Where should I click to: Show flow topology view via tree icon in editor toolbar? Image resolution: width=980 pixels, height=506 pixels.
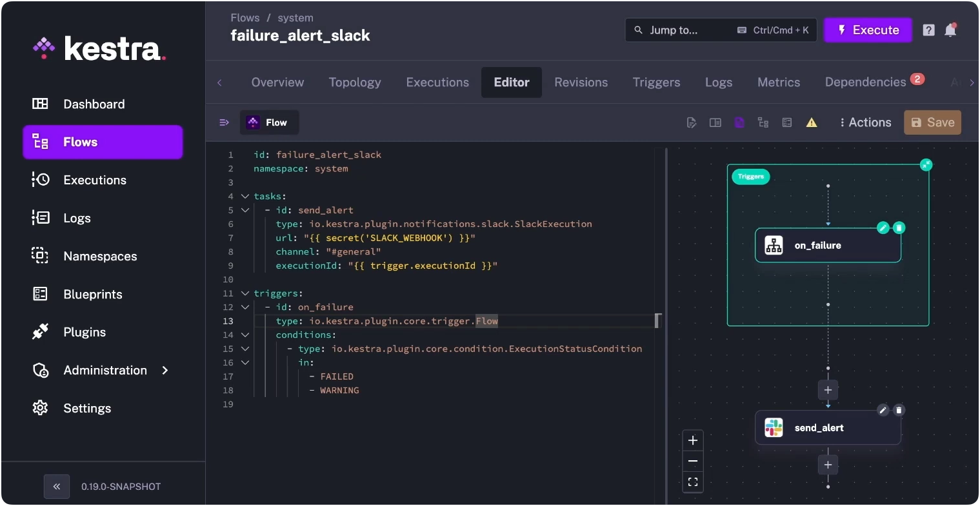763,122
